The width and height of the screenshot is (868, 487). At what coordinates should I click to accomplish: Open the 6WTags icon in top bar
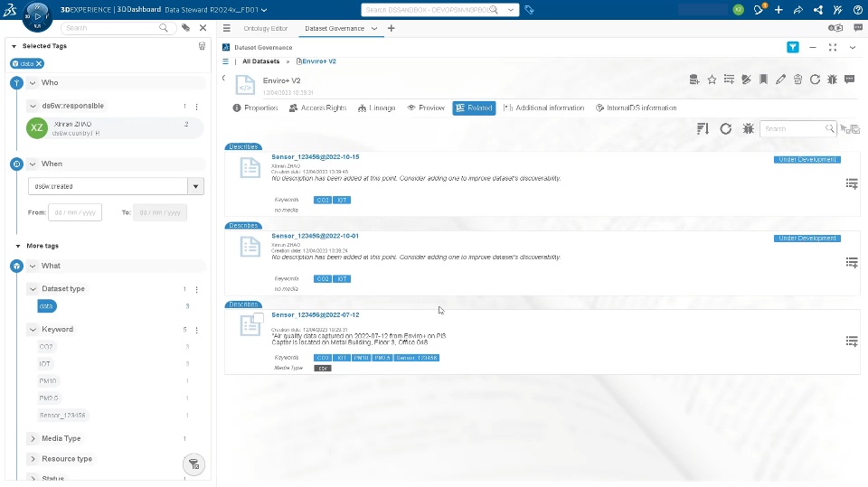529,10
